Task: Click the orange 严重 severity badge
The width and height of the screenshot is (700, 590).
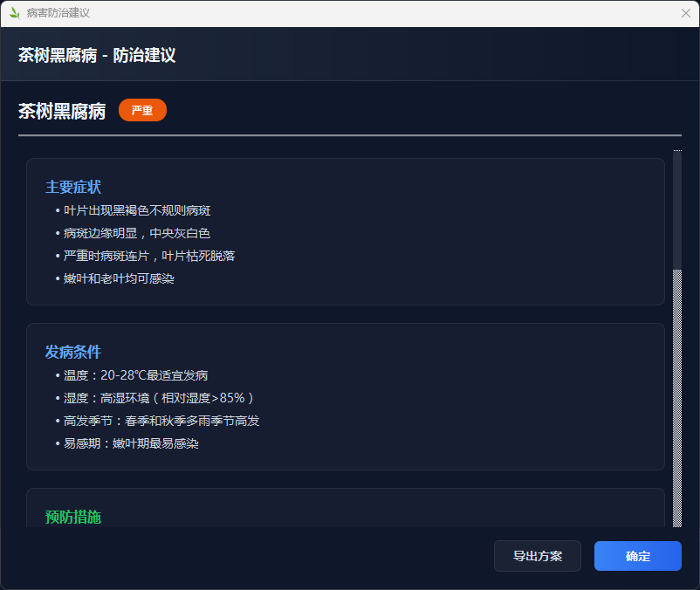Action: click(x=142, y=111)
